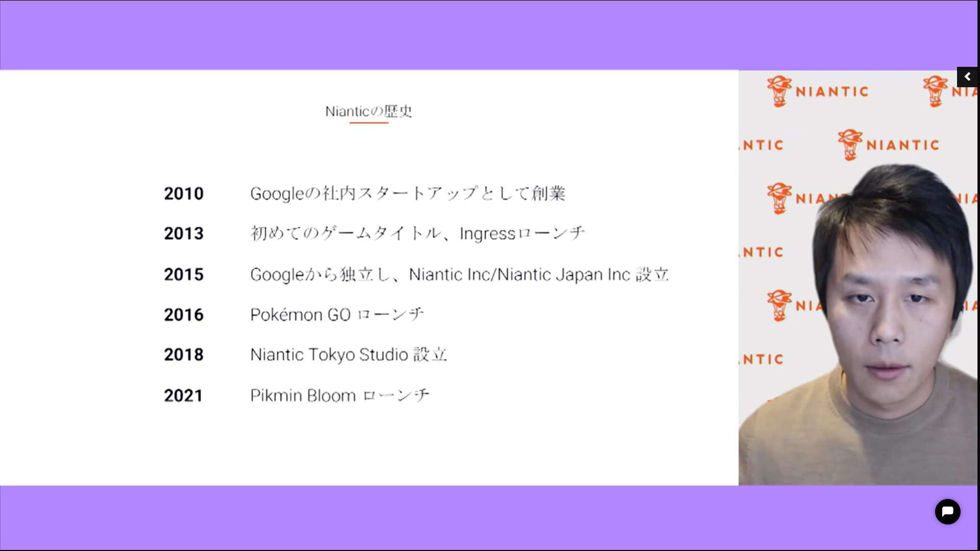The image size is (980, 551).
Task: Select the line mentioning 'Ingressローンチ'
Action: [x=418, y=233]
